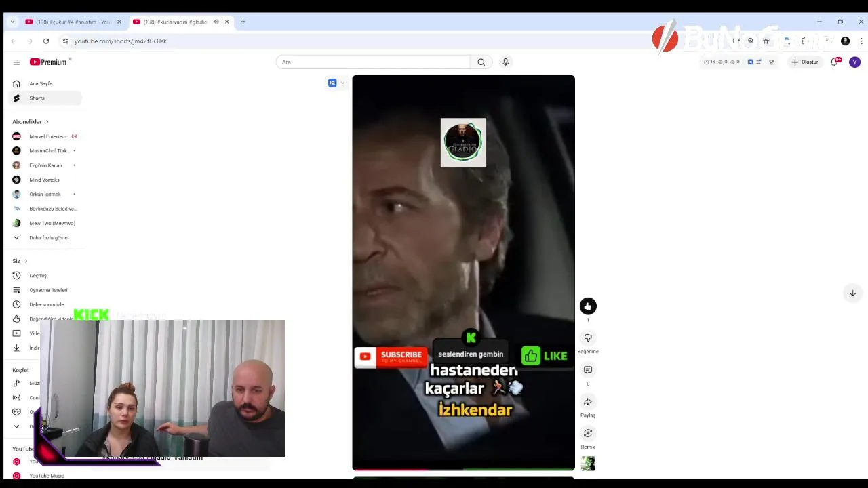The image size is (868, 488).
Task: Click the address bar URL
Action: coord(121,41)
